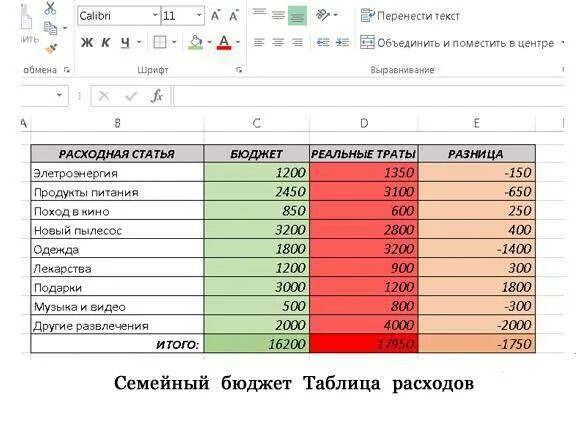This screenshot has width=576, height=422.
Task: Open the font size 11 dropdown
Action: point(199,15)
